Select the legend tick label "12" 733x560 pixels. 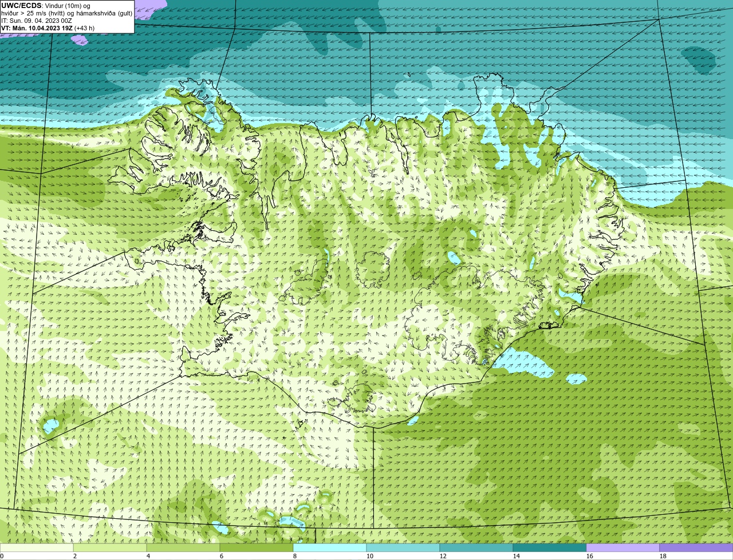pos(443,556)
